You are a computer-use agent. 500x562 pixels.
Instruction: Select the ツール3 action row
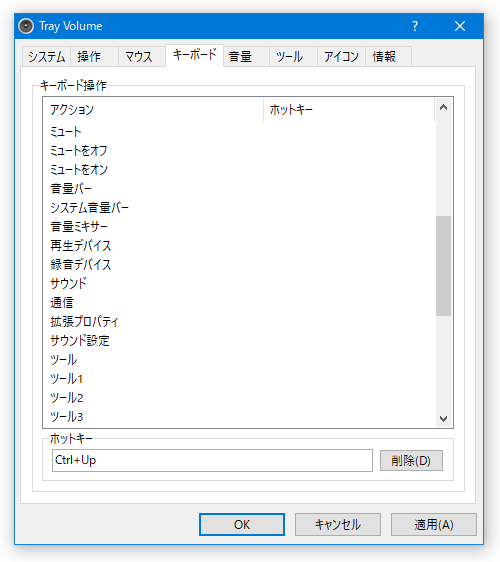pyautogui.click(x=239, y=417)
